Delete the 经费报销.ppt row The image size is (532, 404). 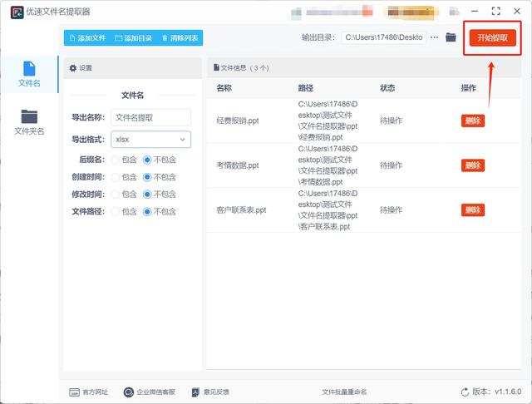coord(473,121)
